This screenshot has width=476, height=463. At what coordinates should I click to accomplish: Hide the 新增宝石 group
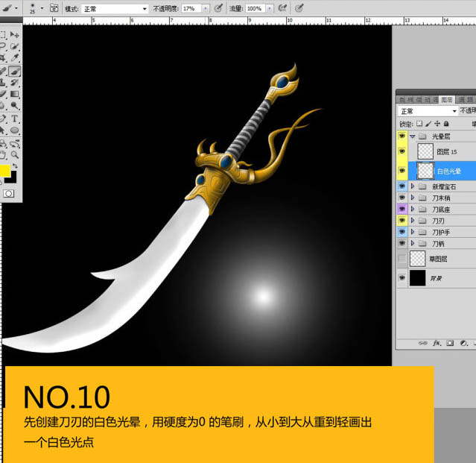[402, 186]
